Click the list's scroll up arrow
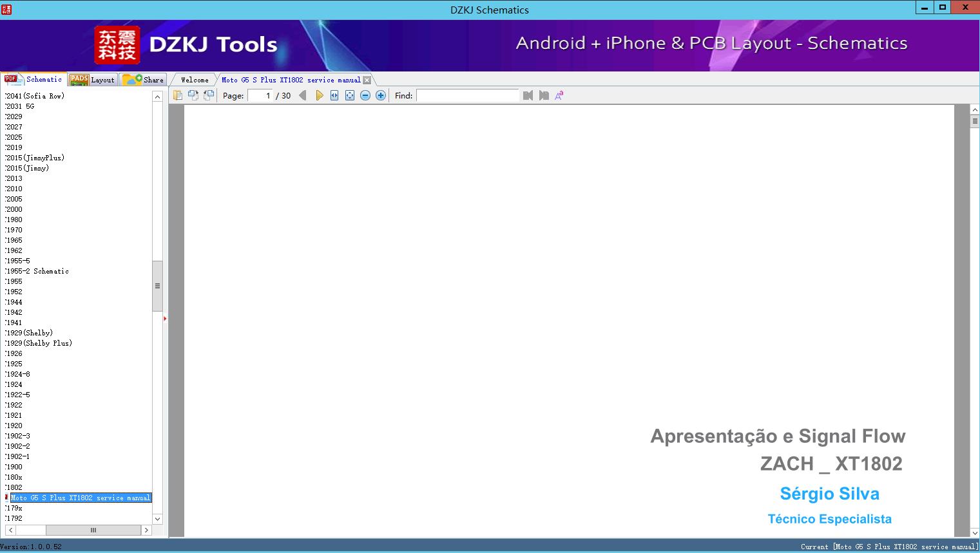 (x=158, y=97)
